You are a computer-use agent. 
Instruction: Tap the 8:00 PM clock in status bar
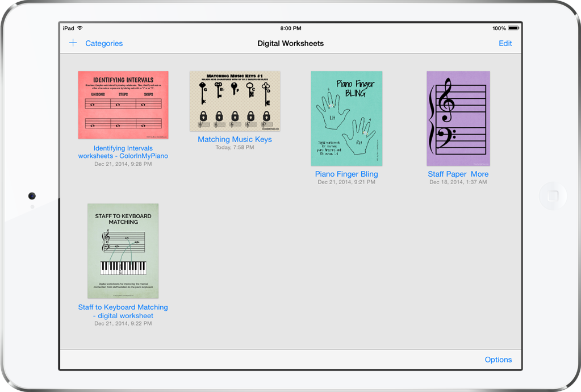coord(290,27)
